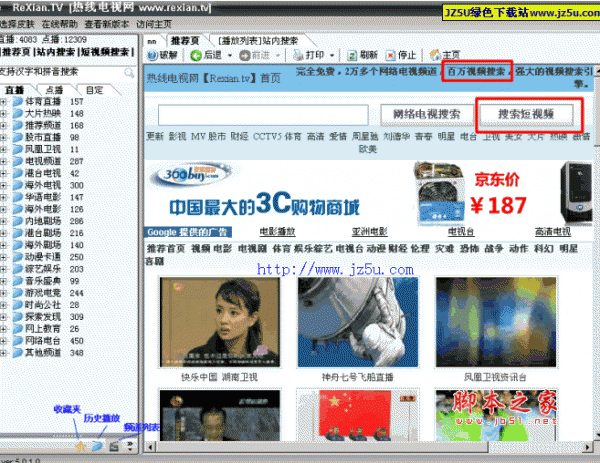This screenshot has width=600, height=463.
Task: Select 网上教育 channel category
Action: click(x=43, y=329)
